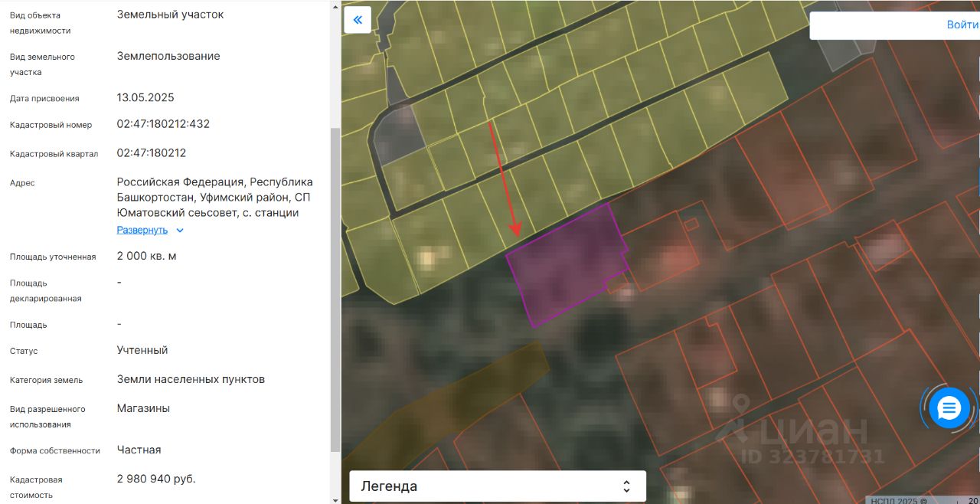
Task: Select the date 13.05.2025
Action: point(145,98)
